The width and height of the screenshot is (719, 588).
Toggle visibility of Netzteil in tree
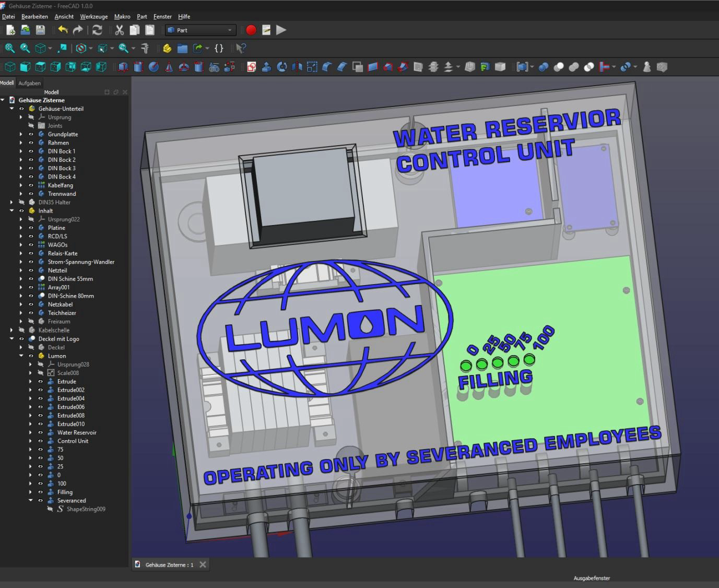click(x=31, y=271)
